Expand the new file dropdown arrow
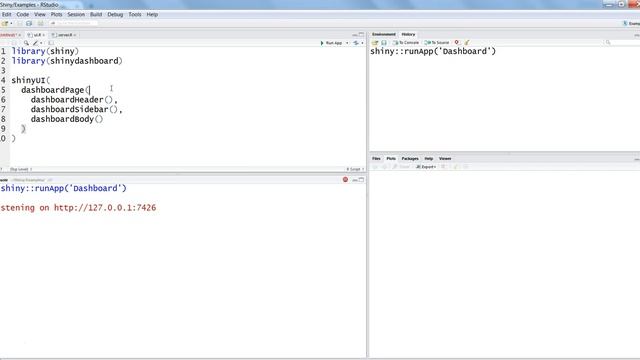 tap(11, 24)
